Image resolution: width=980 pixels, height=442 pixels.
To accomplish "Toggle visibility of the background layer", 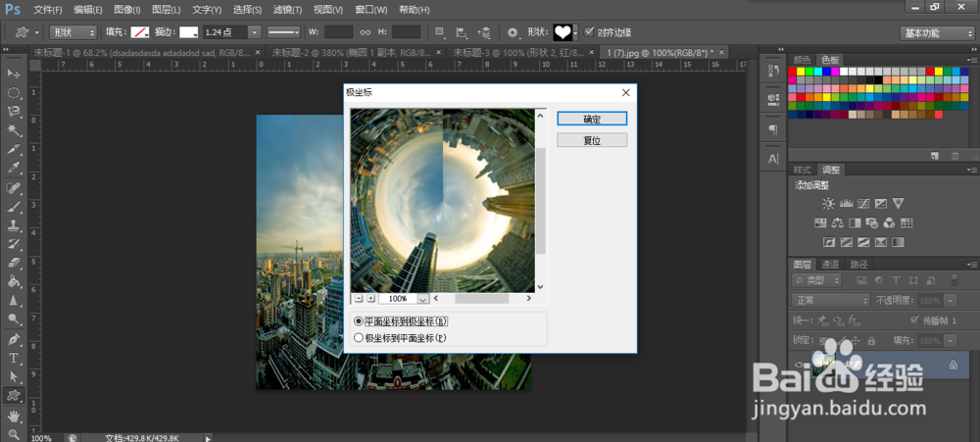I will (798, 365).
